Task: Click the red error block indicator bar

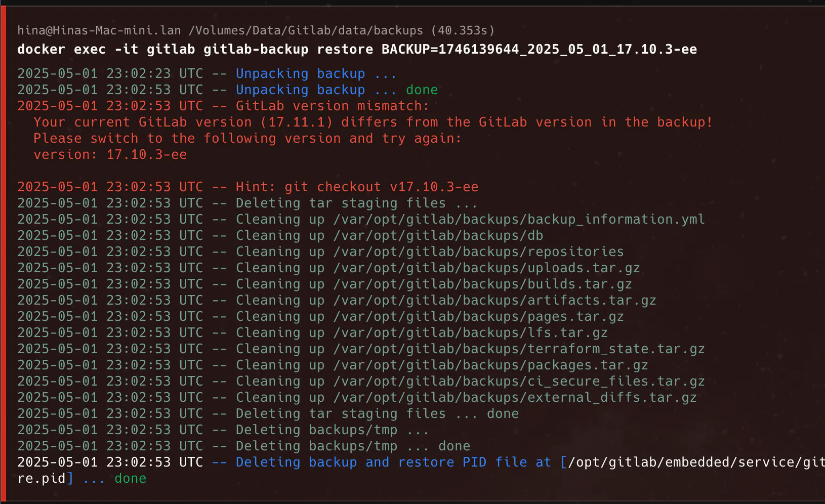Action: point(3,253)
